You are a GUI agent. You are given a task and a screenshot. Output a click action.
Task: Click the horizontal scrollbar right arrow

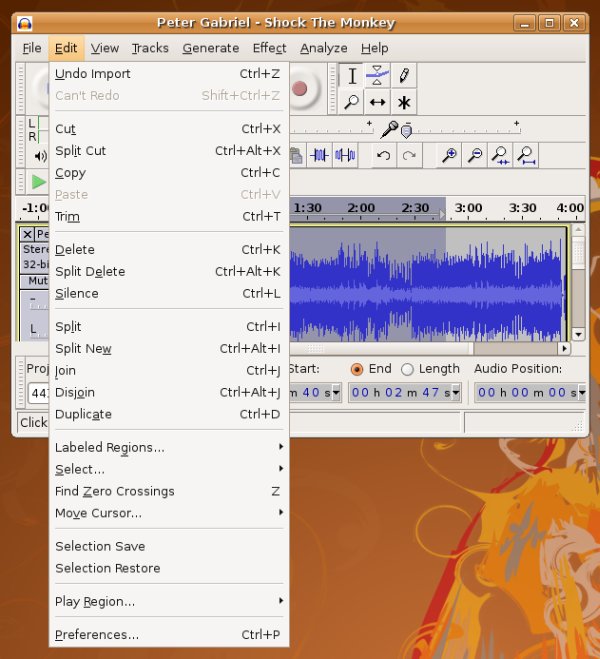pos(564,348)
